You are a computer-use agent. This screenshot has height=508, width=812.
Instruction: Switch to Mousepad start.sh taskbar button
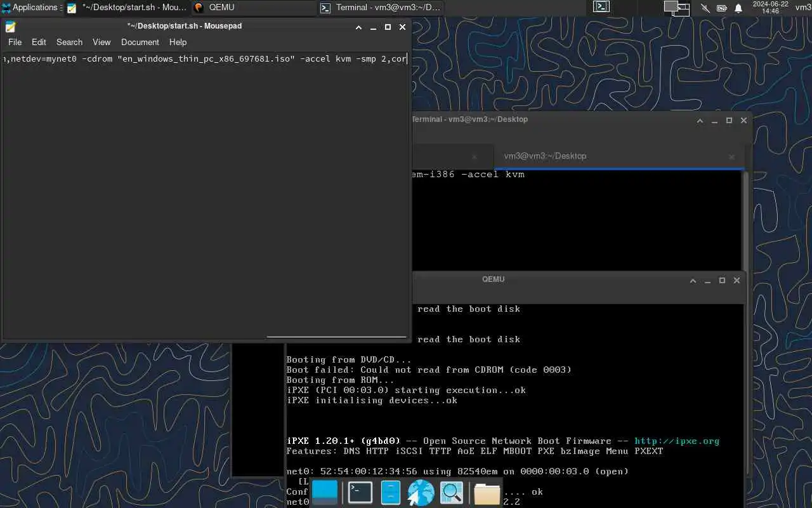pyautogui.click(x=127, y=8)
